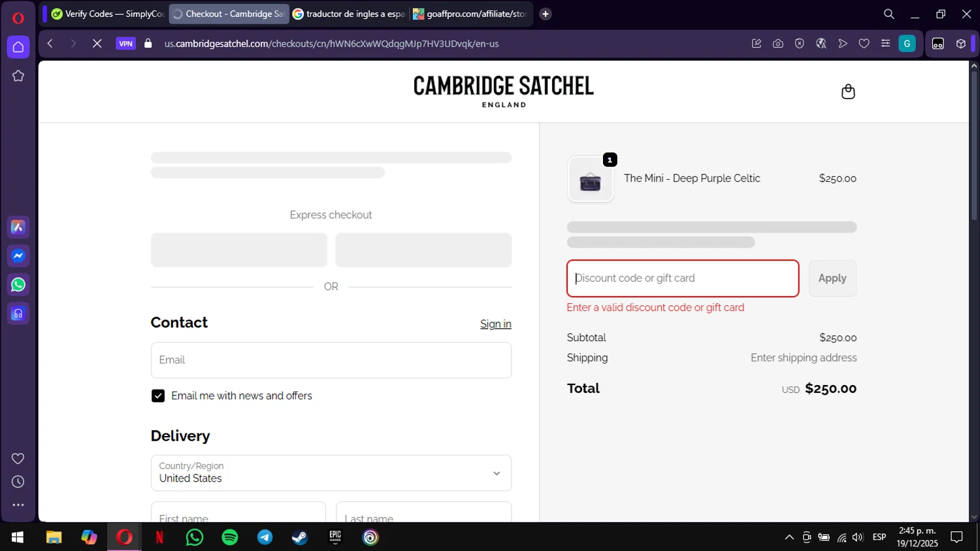The height and width of the screenshot is (551, 980).
Task: Open Telegram from taskbar
Action: (x=265, y=537)
